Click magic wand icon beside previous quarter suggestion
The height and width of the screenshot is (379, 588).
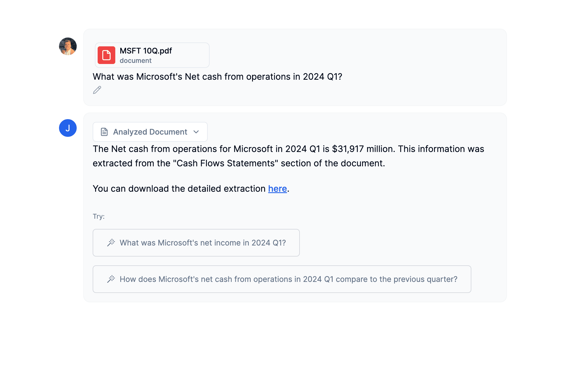(111, 279)
